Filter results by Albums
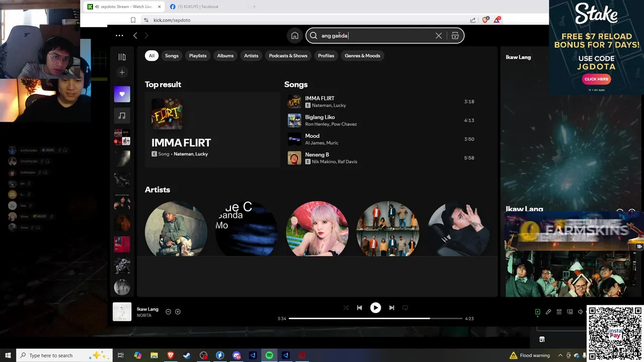The width and height of the screenshot is (644, 362). (225, 56)
